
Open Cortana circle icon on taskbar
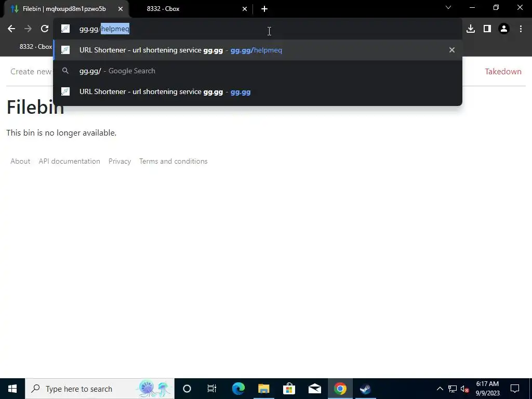(x=187, y=389)
